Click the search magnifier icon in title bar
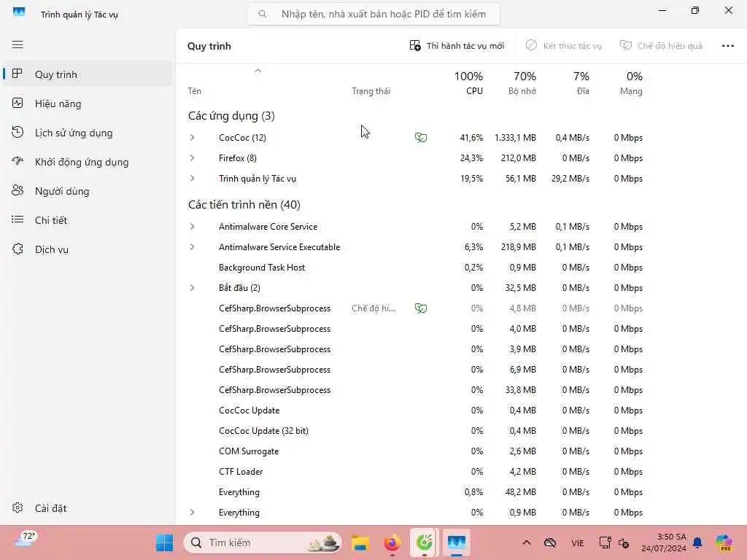The height and width of the screenshot is (560, 747). click(263, 15)
